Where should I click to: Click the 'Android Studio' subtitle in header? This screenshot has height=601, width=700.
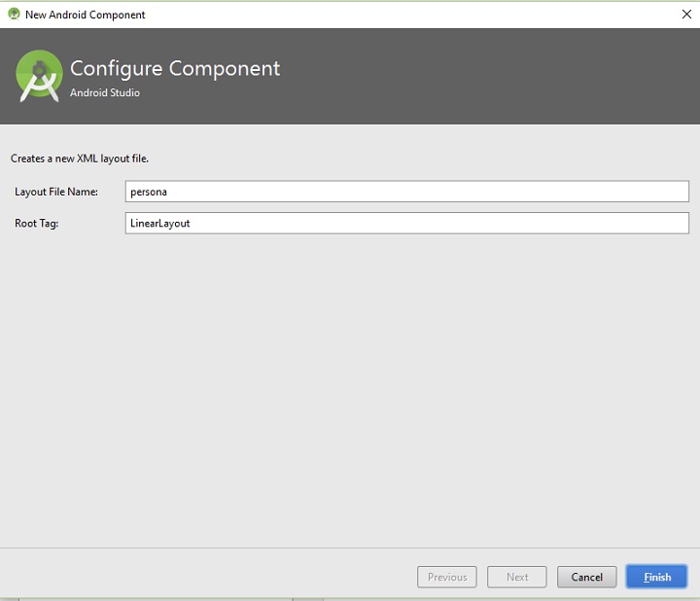(105, 92)
